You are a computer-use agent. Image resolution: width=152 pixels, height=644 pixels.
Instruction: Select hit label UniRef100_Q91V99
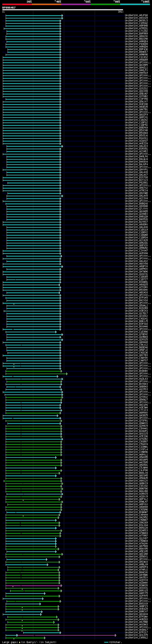pyautogui.click(x=136, y=91)
